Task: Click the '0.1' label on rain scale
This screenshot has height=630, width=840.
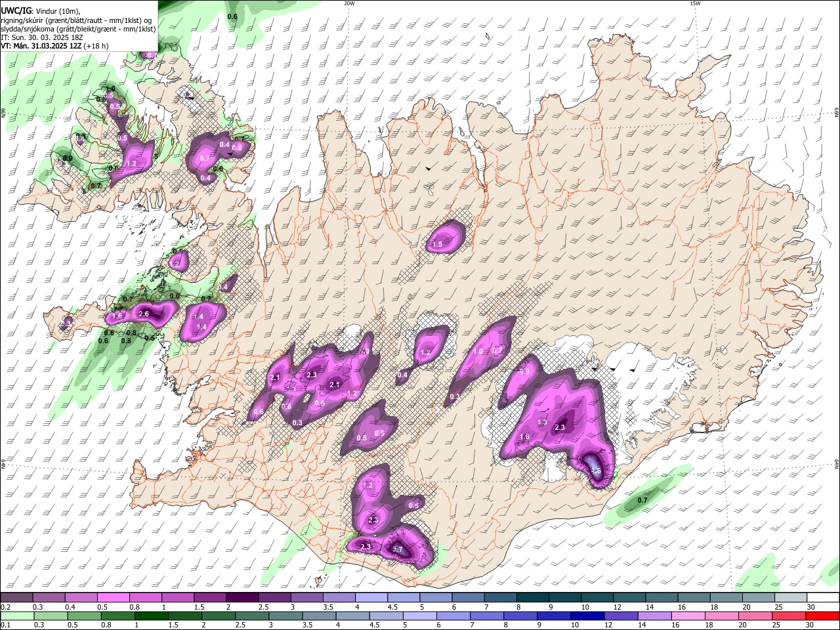Action: [6, 625]
